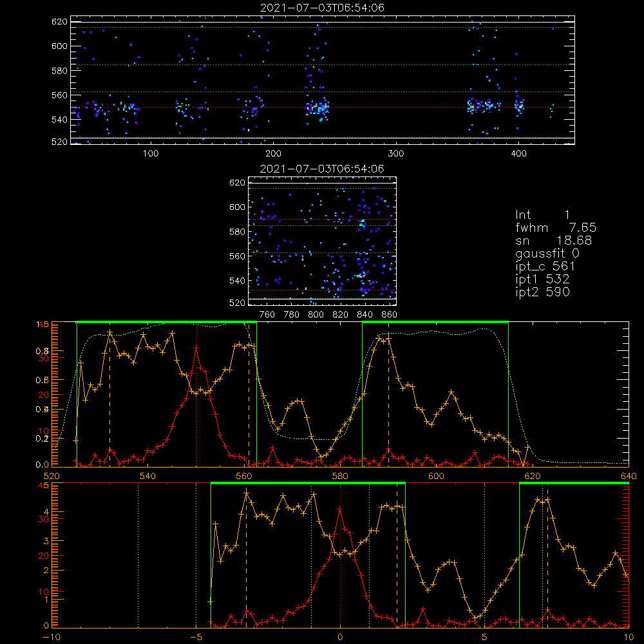The image size is (644, 644).
Task: Click the x-axis label 580 on profile plot
Action: coord(340,476)
